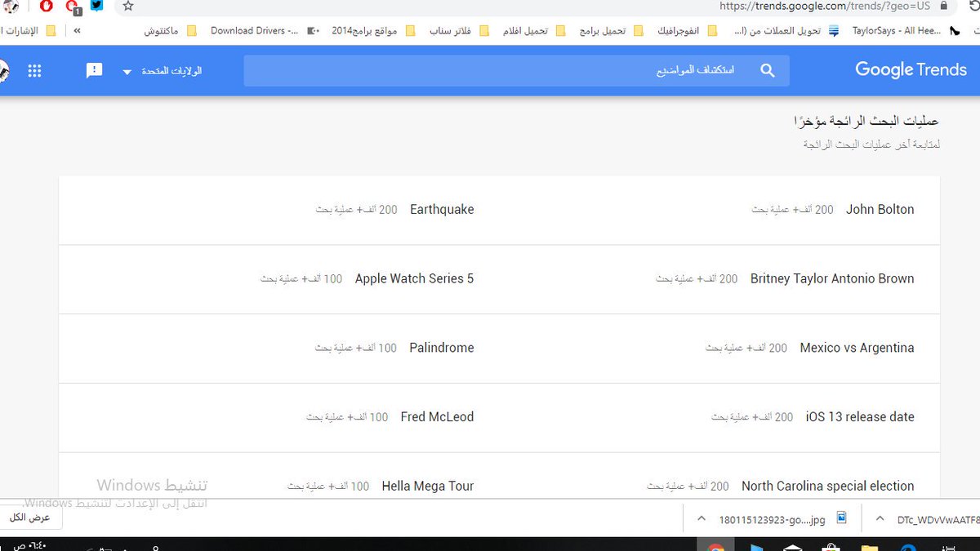Open the الإشارات bookmarks folder
The height and width of the screenshot is (551, 980).
[x=29, y=31]
